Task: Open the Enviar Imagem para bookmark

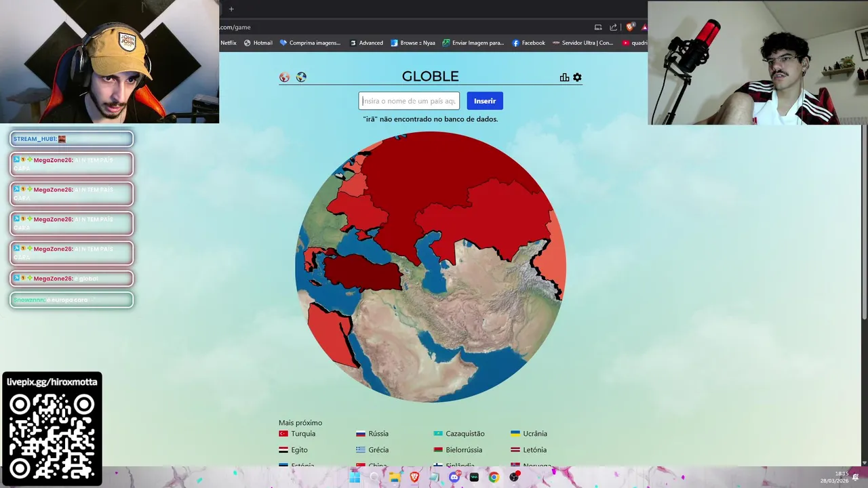Action: pos(473,43)
